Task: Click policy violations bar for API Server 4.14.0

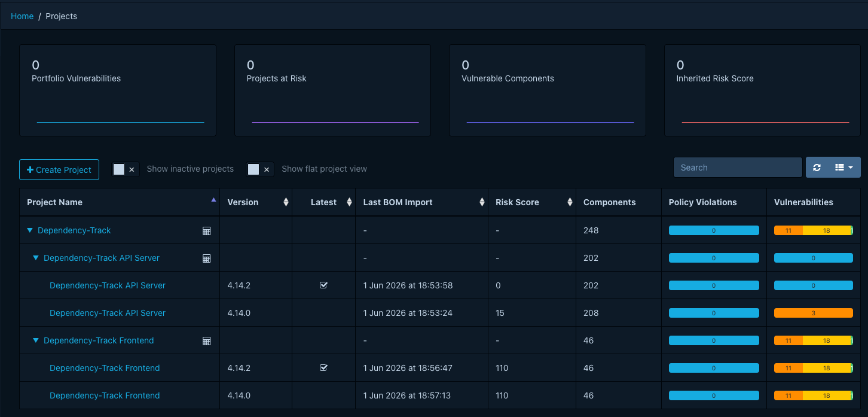Action: (714, 313)
